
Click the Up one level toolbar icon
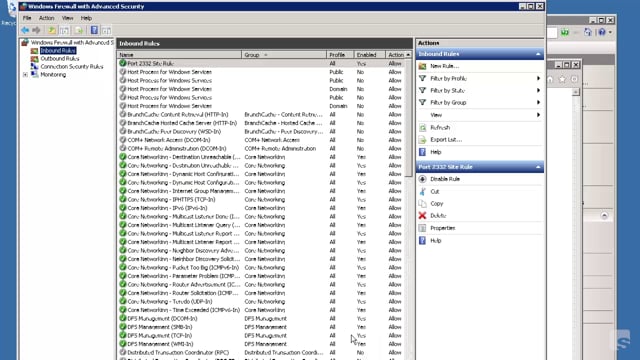point(52,30)
